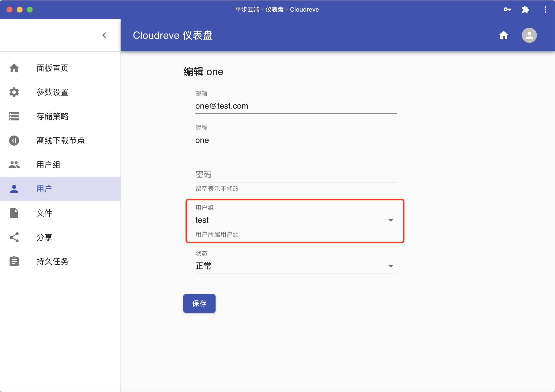Click the 存储策略 list icon
The image size is (555, 392).
[14, 116]
